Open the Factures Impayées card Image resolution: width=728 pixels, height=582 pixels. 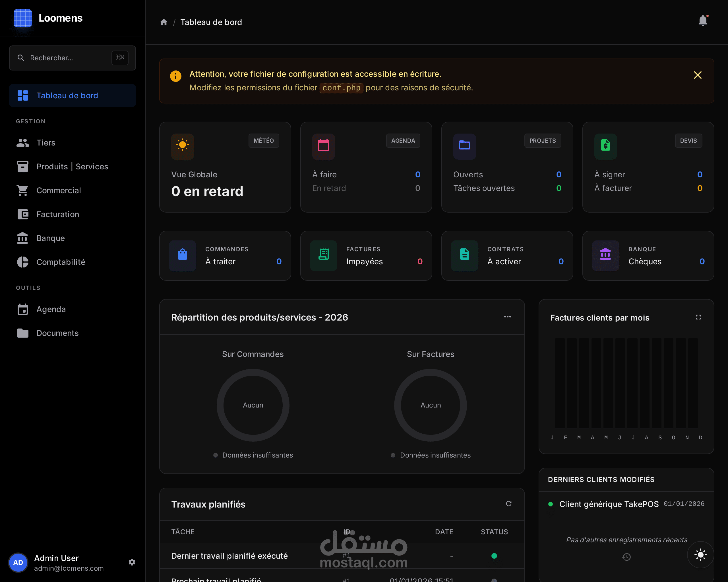366,256
